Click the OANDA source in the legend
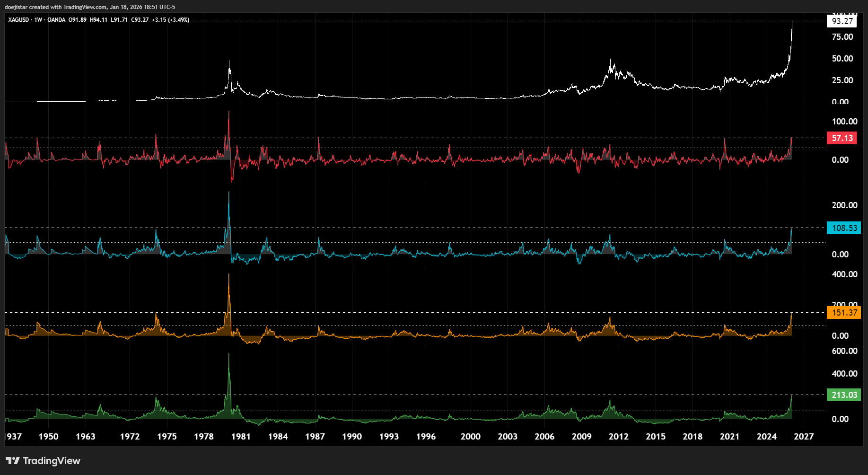This screenshot has height=475, width=868. click(x=56, y=20)
